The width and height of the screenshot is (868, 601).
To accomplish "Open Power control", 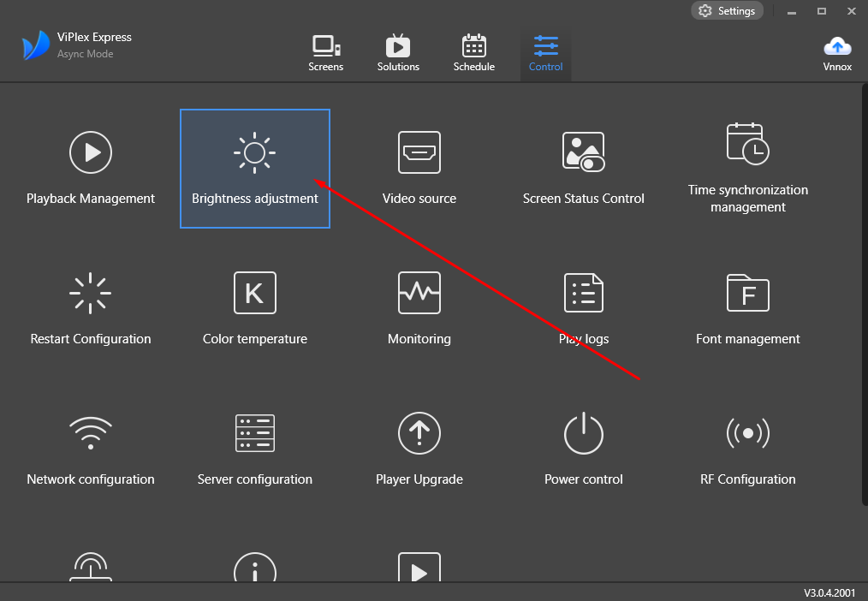I will point(584,450).
